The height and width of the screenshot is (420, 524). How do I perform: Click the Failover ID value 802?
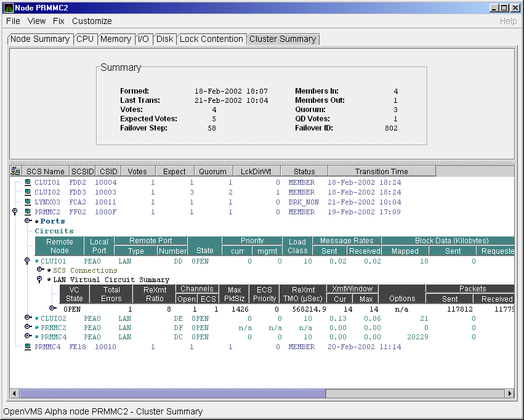(x=392, y=128)
